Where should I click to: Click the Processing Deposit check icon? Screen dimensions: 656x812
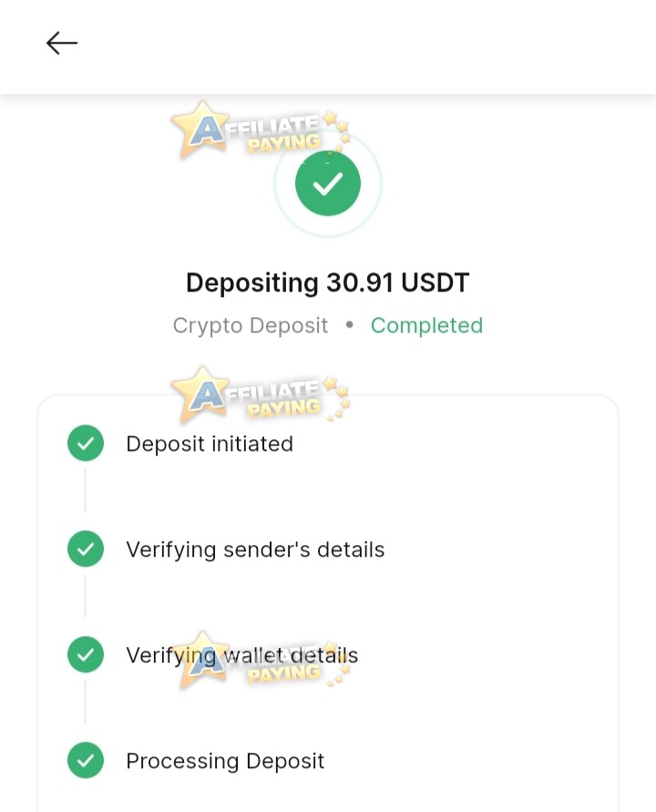(x=86, y=760)
